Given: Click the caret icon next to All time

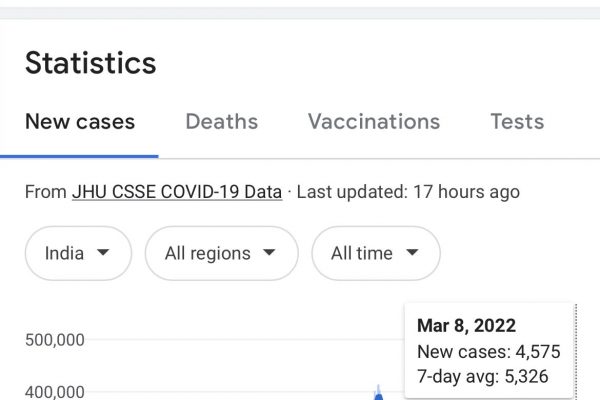Looking at the screenshot, I should (411, 253).
